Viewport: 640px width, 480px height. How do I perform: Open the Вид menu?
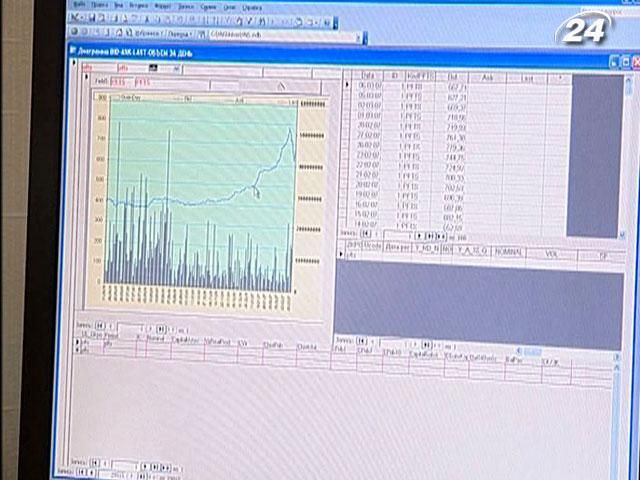(119, 6)
